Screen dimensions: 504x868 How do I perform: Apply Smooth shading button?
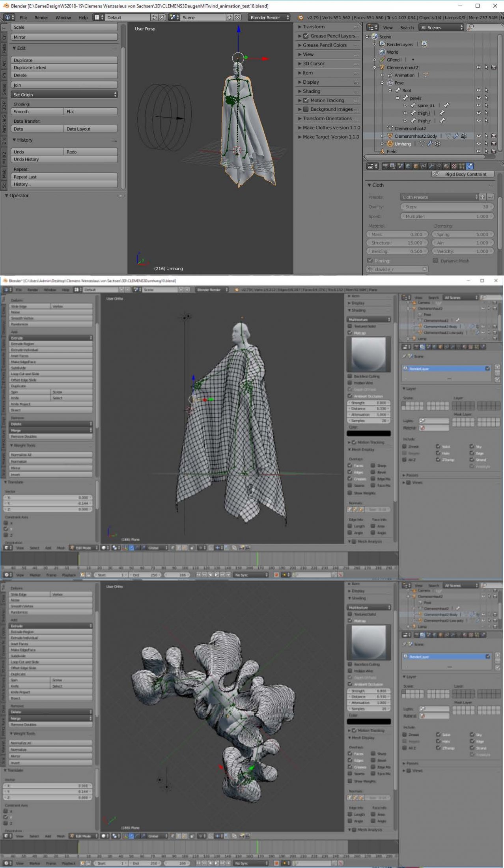pos(37,112)
